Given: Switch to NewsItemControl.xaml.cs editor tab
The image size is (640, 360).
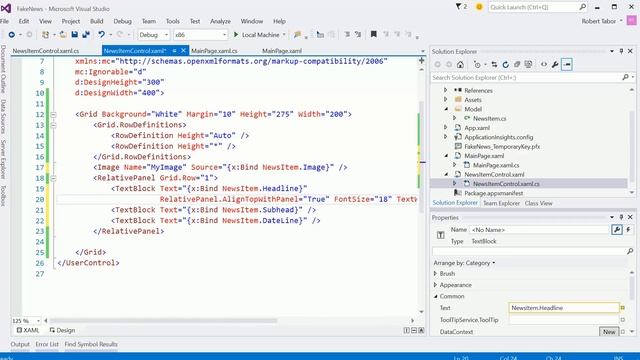Looking at the screenshot, I should tap(46, 51).
